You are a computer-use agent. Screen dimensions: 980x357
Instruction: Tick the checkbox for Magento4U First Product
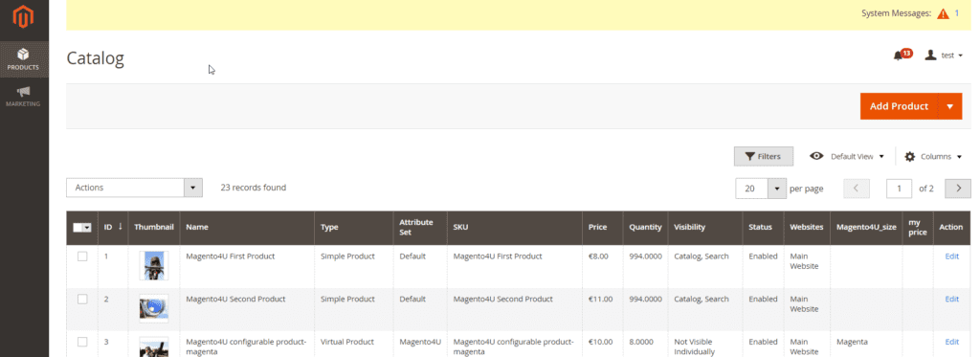[82, 257]
